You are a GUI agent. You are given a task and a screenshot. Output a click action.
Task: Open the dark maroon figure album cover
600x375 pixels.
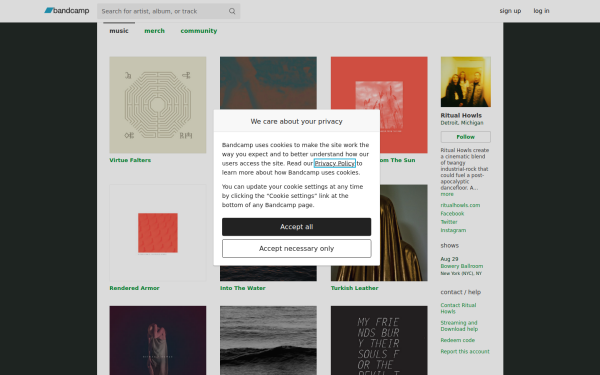158,340
